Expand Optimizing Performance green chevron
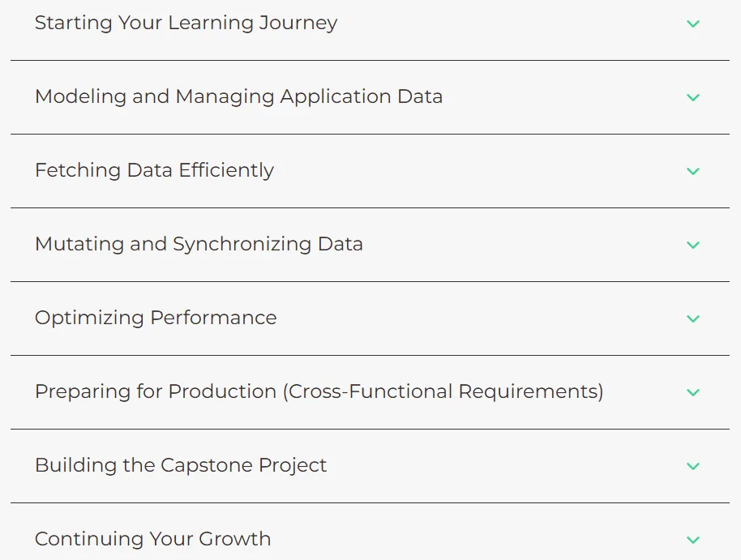 tap(693, 318)
